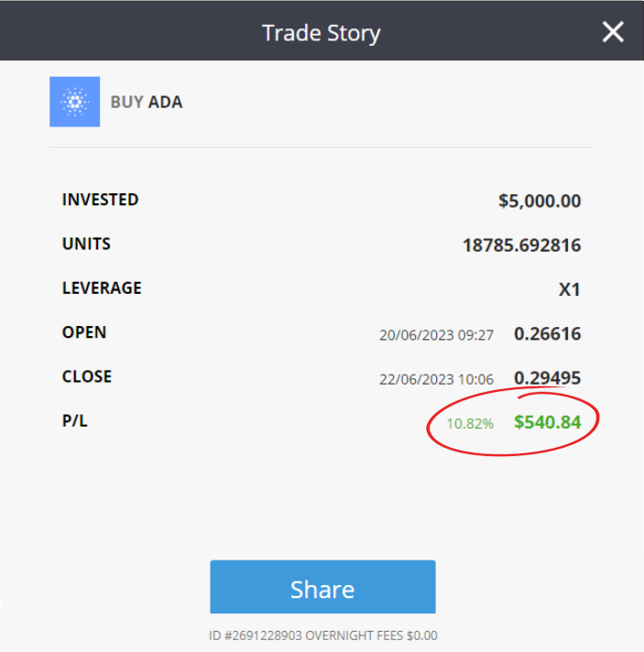Select the green 10.82% profit percentage
644x652 pixels.
point(470,424)
